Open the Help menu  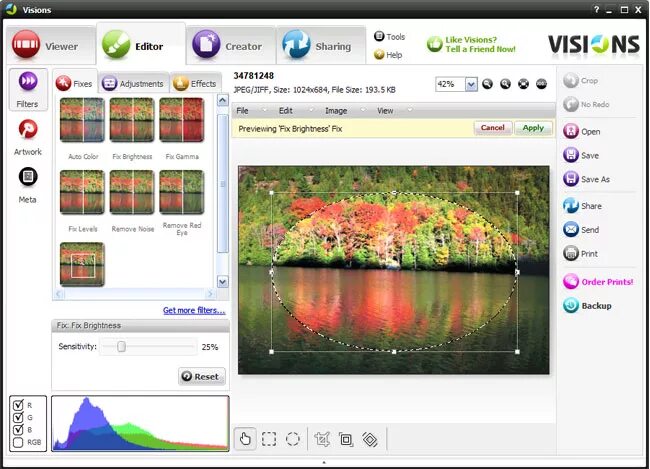[388, 55]
